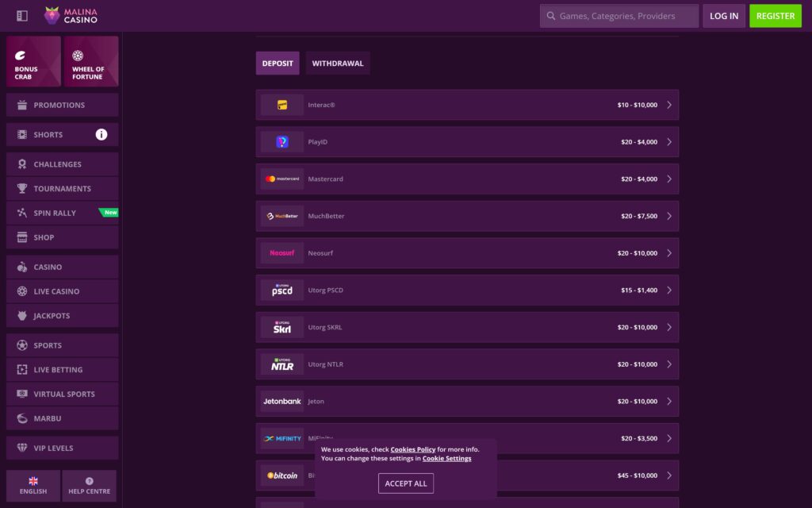
Task: Click the games search input field
Action: point(619,15)
